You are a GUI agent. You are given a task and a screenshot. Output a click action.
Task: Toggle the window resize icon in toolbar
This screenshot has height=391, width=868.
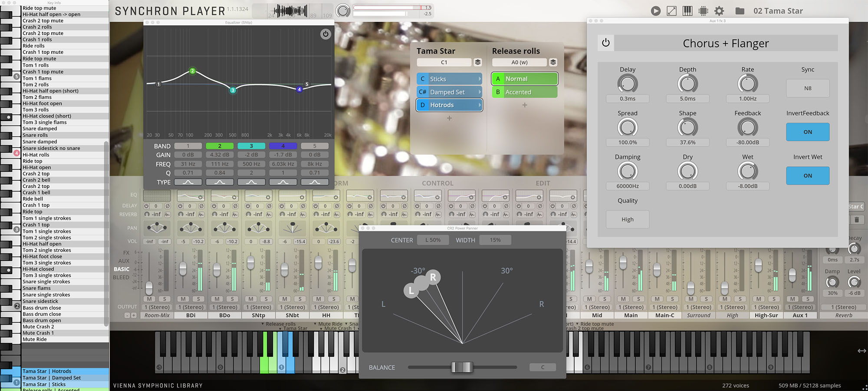coord(671,11)
